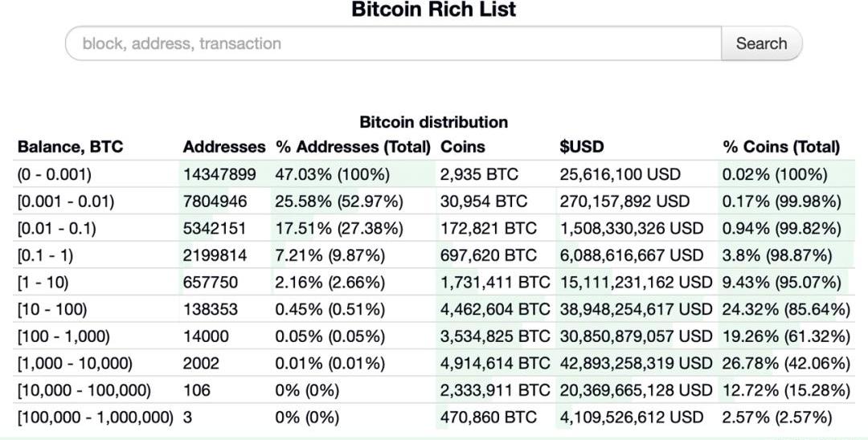The height and width of the screenshot is (440, 868).
Task: Select the (0 - 0.001) balance row
Action: click(x=434, y=175)
